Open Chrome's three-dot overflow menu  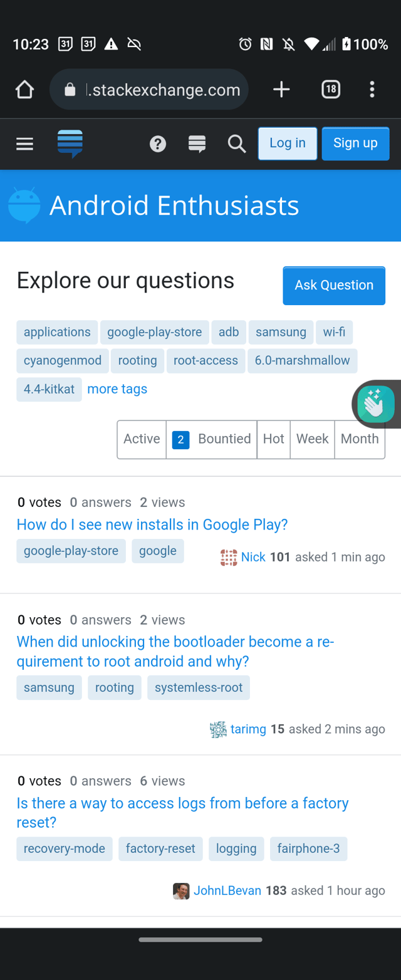372,90
